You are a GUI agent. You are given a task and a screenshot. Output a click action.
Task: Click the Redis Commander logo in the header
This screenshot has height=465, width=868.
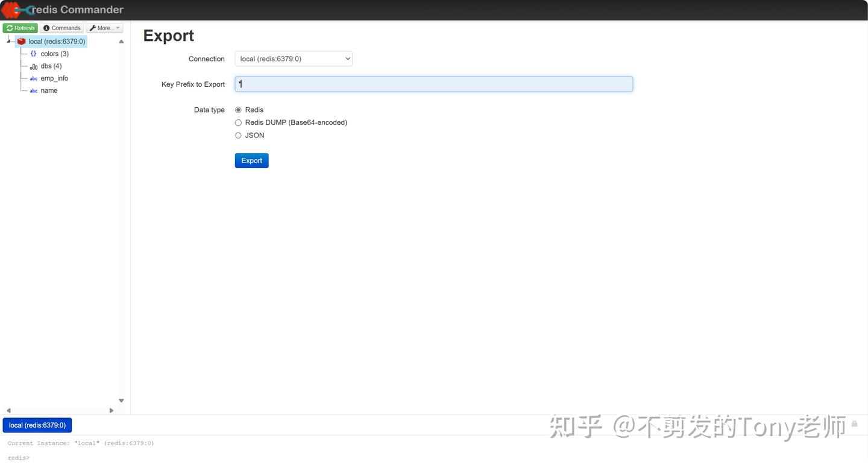(x=63, y=9)
